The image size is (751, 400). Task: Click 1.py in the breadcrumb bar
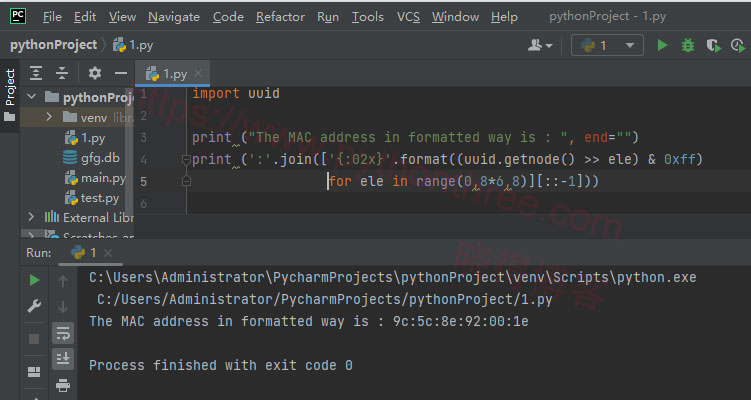click(133, 45)
